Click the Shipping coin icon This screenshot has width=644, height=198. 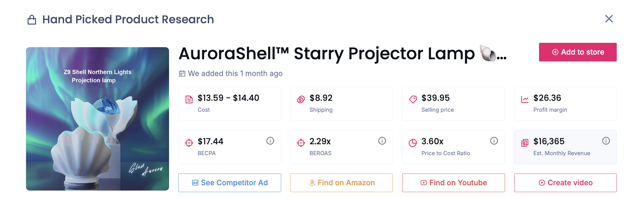301,100
